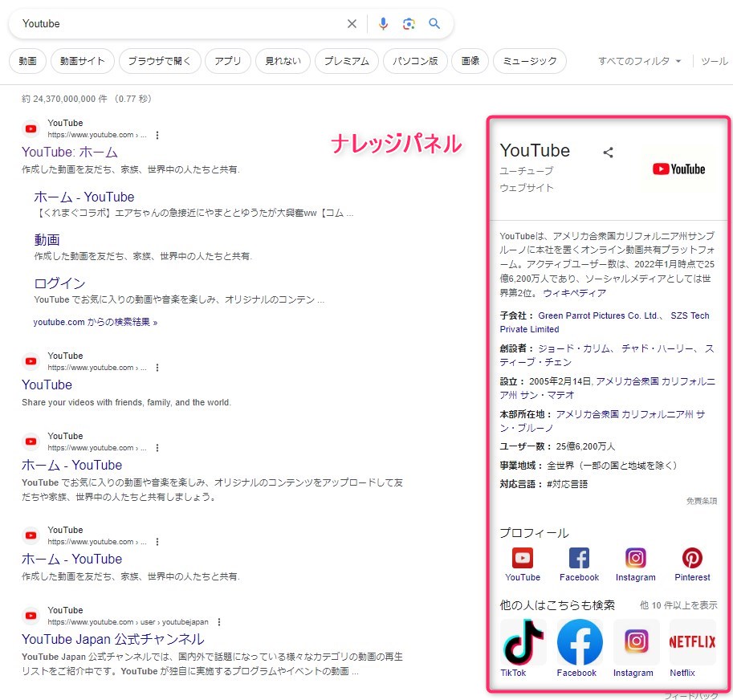Screen dimensions: 733x700
Task: Open the Instagram profile icon under プロフィール
Action: pyautogui.click(x=635, y=558)
